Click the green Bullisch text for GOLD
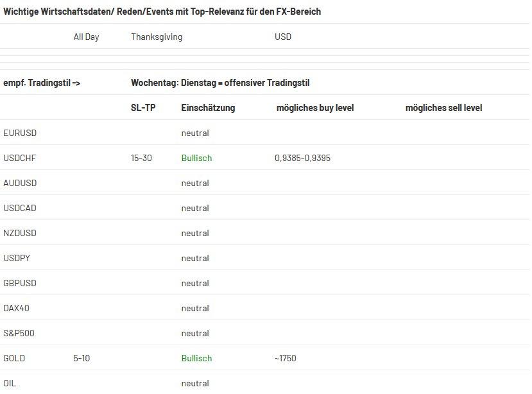Viewport: 532px width, 394px height. (x=196, y=358)
